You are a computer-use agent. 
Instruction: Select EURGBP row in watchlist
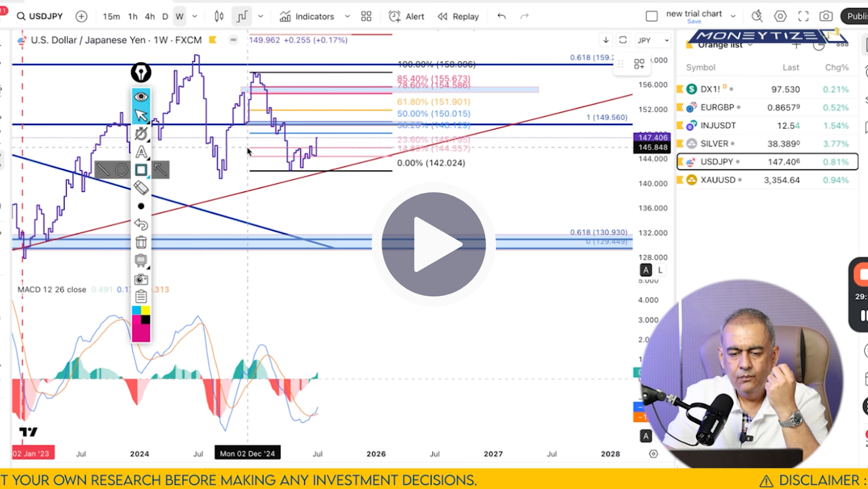(767, 107)
